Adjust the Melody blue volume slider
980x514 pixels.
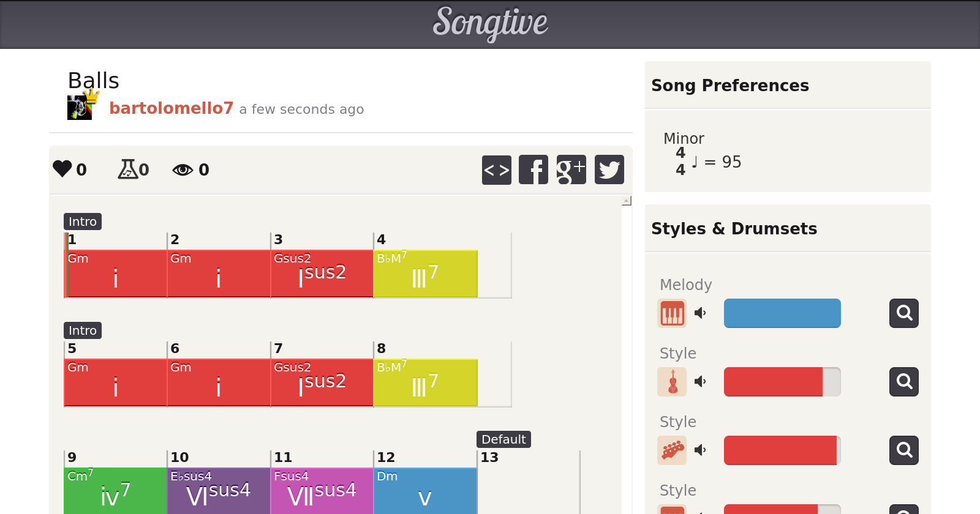[782, 313]
